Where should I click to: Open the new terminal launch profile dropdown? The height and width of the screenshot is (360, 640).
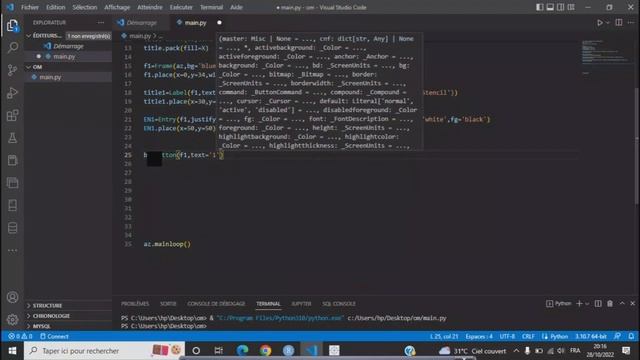(587, 304)
